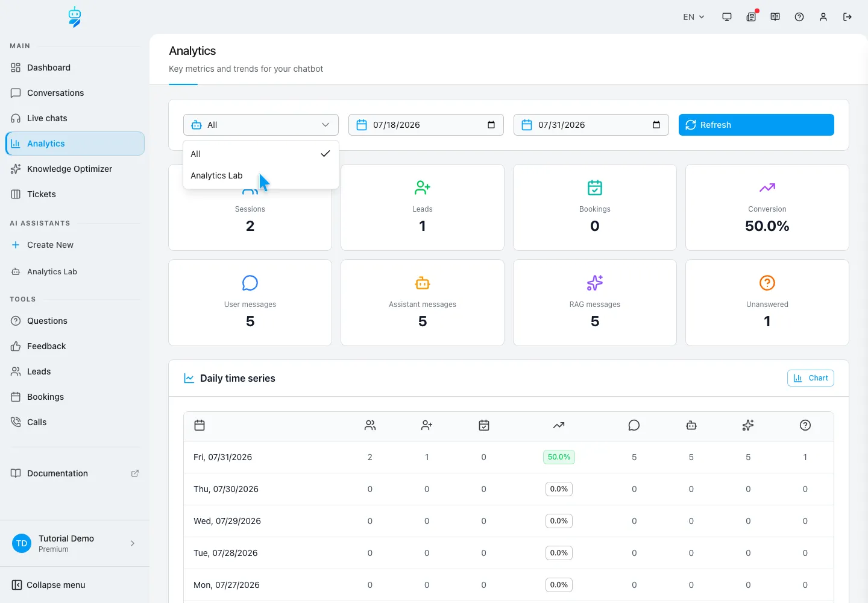Click the unanswered column header icon
The width and height of the screenshot is (868, 603).
[805, 425]
